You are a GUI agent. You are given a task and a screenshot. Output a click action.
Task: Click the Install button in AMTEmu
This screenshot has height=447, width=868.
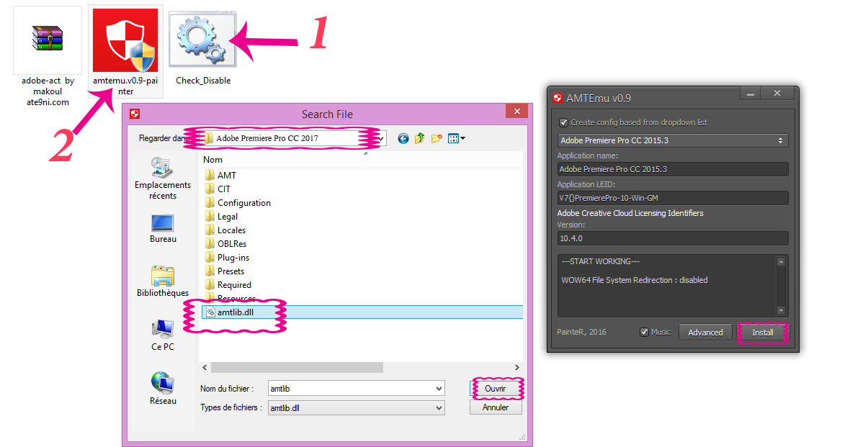pos(763,333)
